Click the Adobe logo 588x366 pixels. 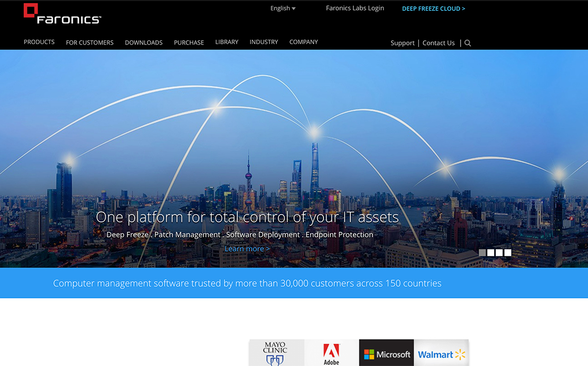(x=332, y=353)
